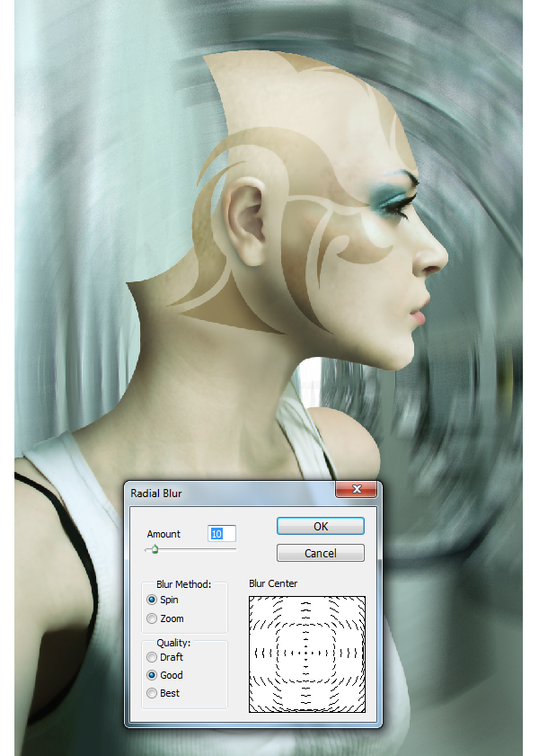This screenshot has height=756, width=539.
Task: Close the Radial Blur dialog with X
Action: (356, 489)
